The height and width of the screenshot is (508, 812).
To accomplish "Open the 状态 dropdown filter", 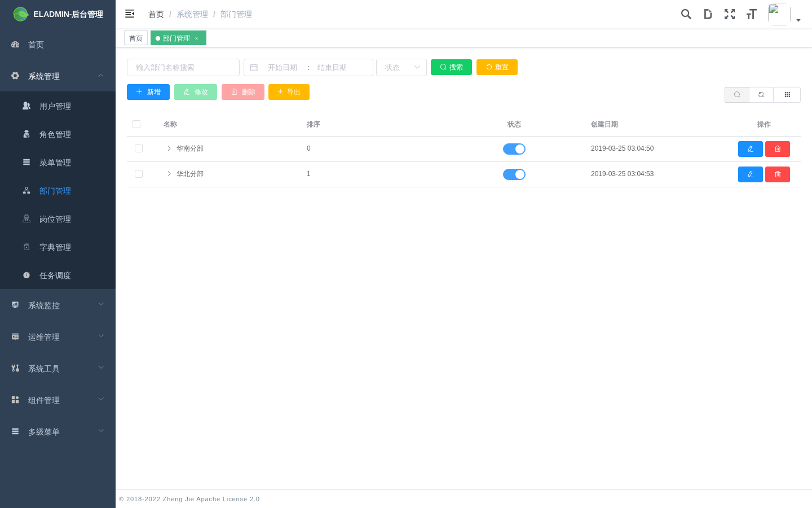I will [x=401, y=68].
